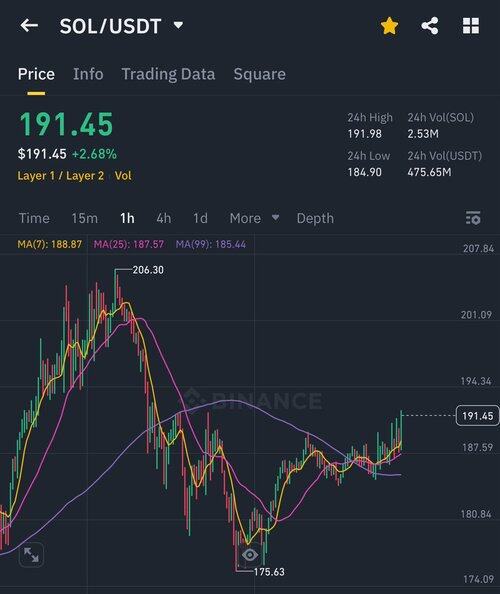Open the Depth chart view
Screen dimensions: 500x594
315,218
